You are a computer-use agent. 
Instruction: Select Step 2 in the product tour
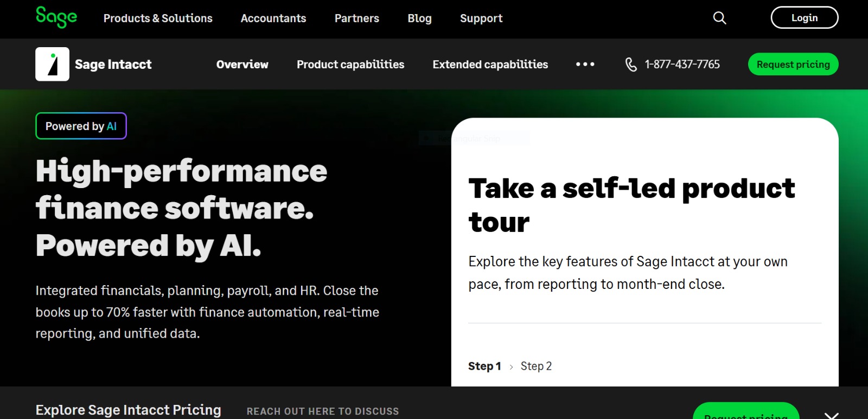click(x=536, y=366)
